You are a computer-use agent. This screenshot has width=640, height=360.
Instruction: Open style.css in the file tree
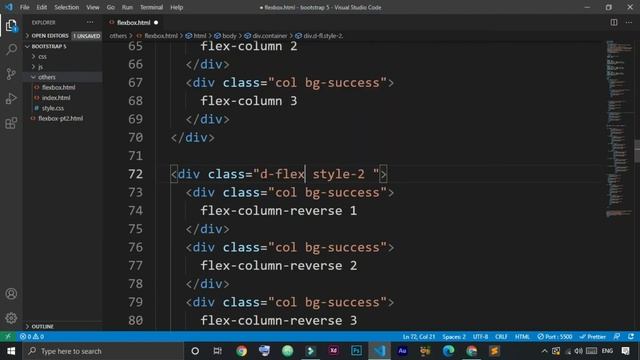coord(53,108)
